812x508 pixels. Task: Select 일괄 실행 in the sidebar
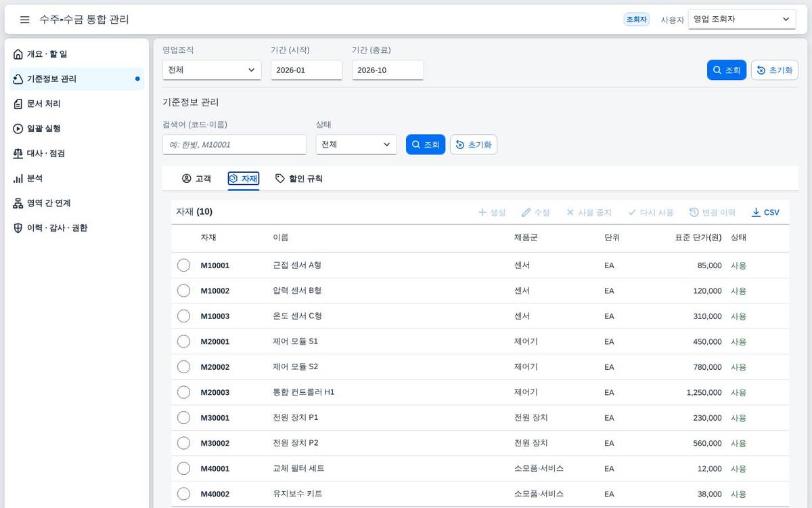(76, 129)
